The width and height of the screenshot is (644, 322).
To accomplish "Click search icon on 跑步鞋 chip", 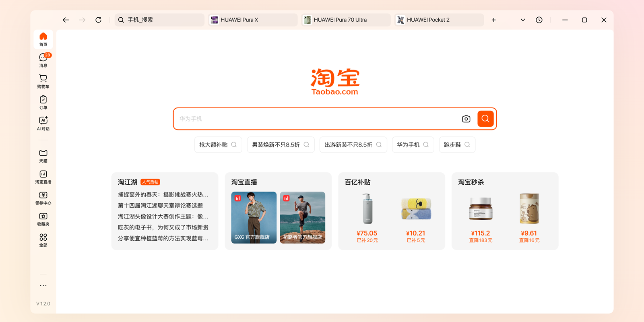I will coord(467,144).
